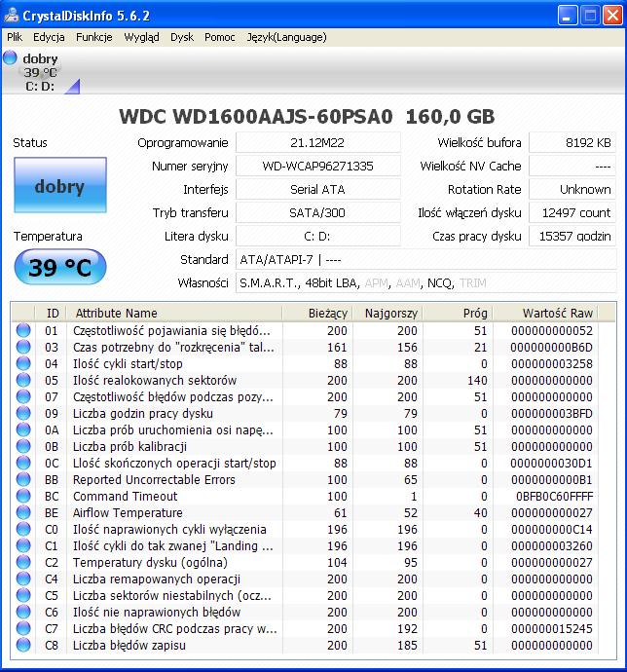Viewport: 627px width, 672px height.
Task: Open the Język(Language) menu
Action: pos(286,37)
